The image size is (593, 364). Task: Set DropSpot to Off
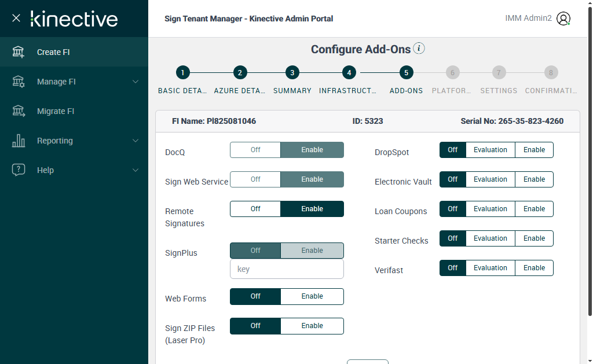pyautogui.click(x=453, y=150)
